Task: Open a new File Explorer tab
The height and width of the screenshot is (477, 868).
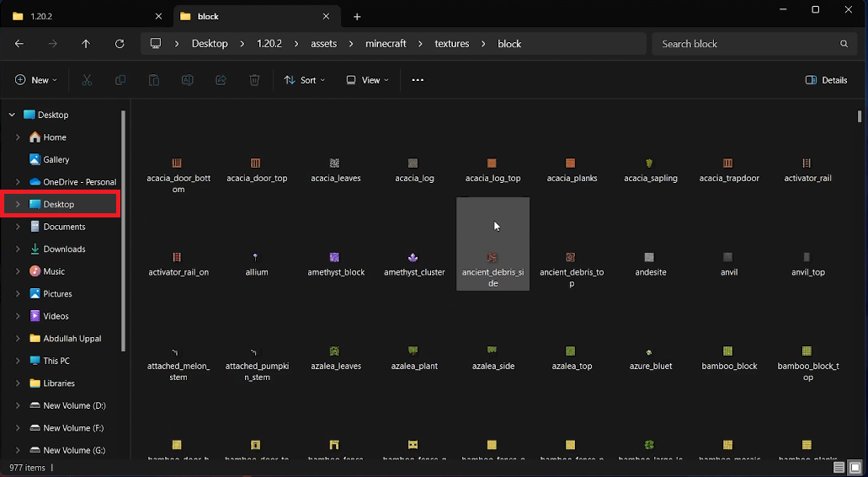Action: 357,17
